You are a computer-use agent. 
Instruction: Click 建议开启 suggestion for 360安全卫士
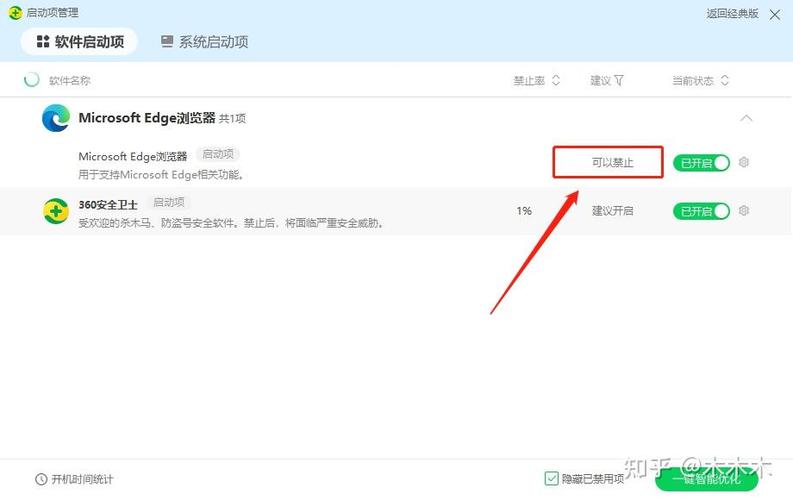point(612,210)
